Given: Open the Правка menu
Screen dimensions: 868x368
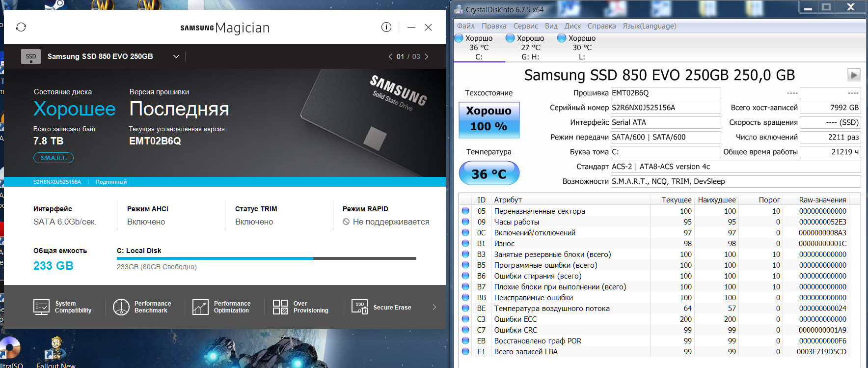Looking at the screenshot, I should point(494,26).
